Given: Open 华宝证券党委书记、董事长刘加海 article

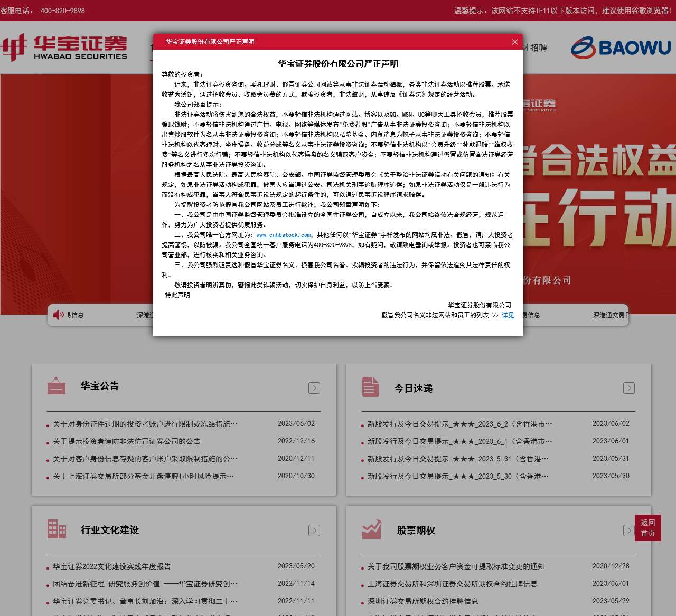Looking at the screenshot, I should (145, 601).
